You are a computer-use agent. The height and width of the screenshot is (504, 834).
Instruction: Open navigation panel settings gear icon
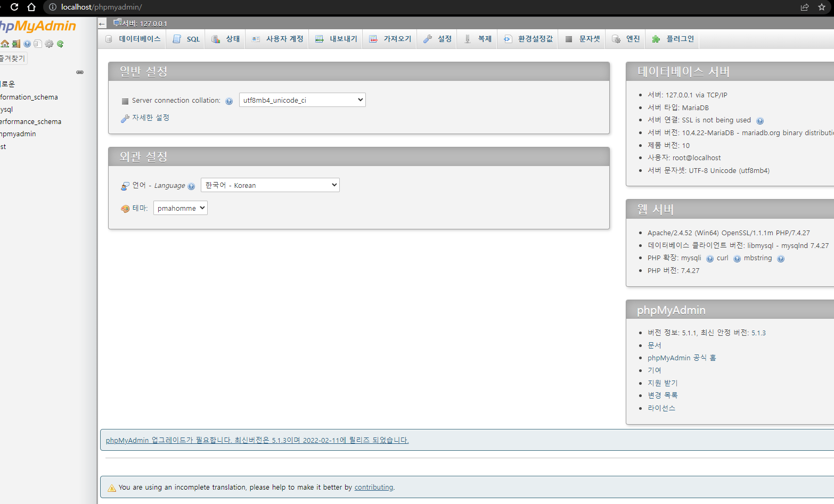click(49, 44)
